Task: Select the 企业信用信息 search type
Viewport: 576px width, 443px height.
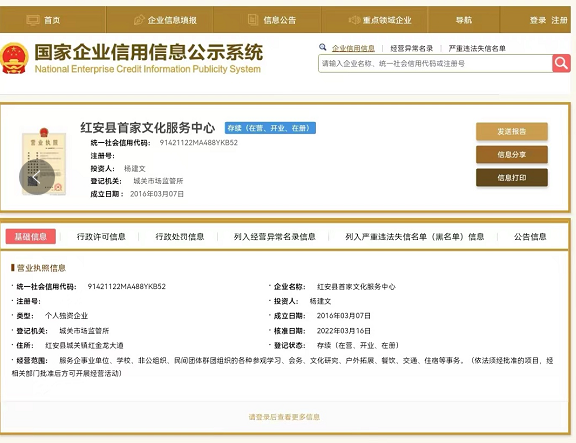Action: tap(353, 48)
